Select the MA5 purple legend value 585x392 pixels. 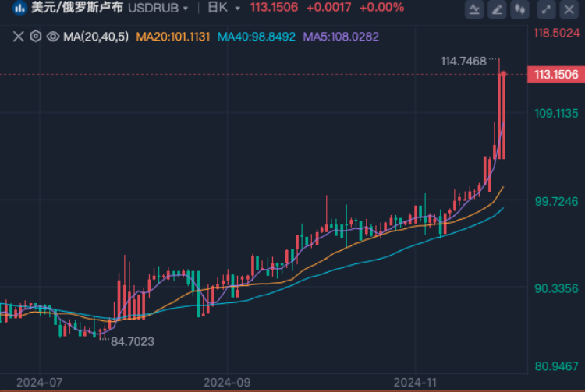point(341,37)
